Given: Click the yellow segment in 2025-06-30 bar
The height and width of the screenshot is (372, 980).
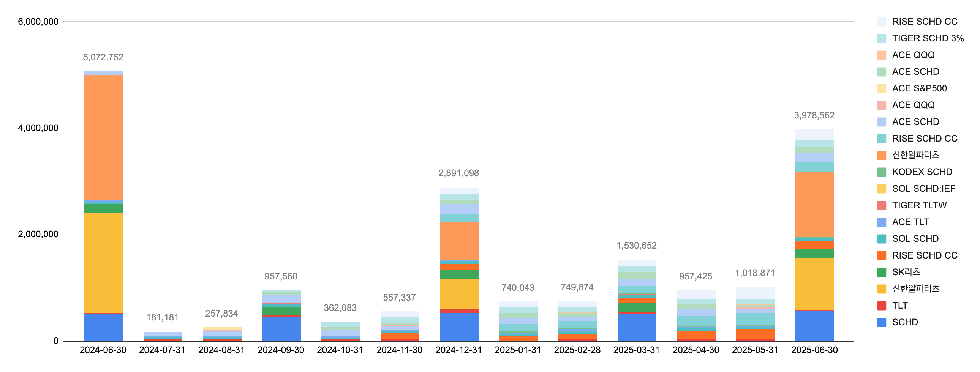Looking at the screenshot, I should pos(814,284).
